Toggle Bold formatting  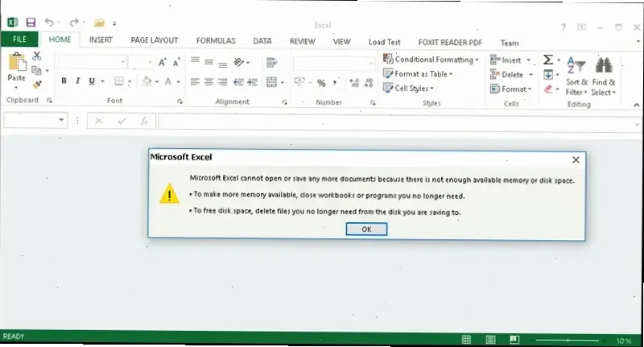click(64, 81)
